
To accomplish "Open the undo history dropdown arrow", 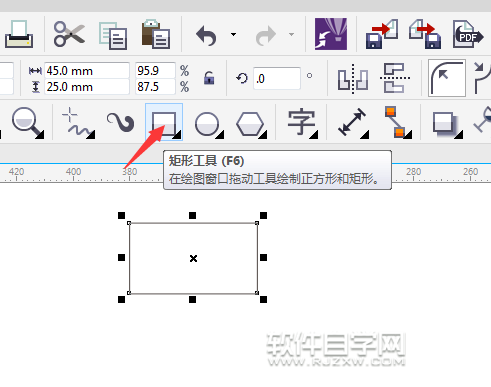I will tap(233, 34).
